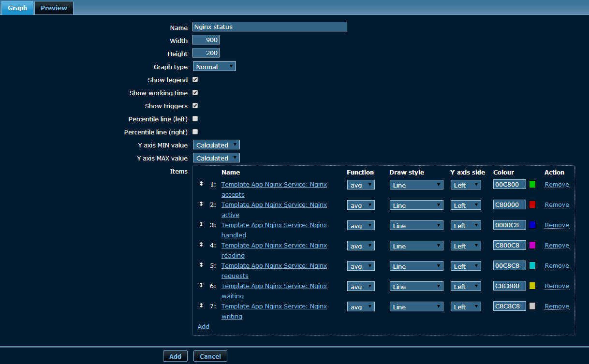Click the graph Name input field

[269, 27]
